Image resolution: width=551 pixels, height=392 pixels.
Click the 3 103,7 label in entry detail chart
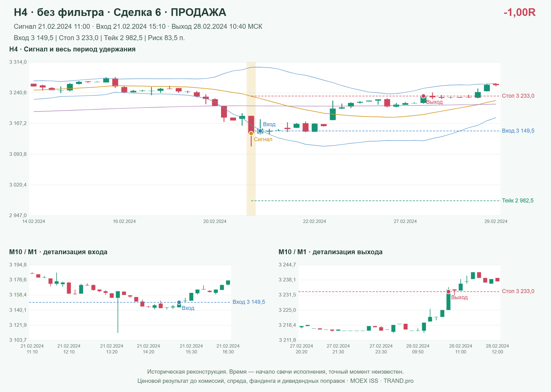click(x=18, y=340)
